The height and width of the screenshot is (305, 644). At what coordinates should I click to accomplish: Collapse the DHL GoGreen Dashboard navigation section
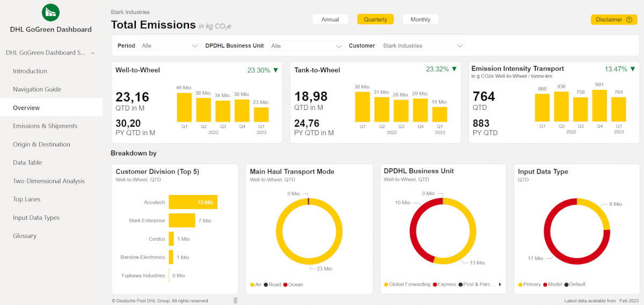coord(93,53)
